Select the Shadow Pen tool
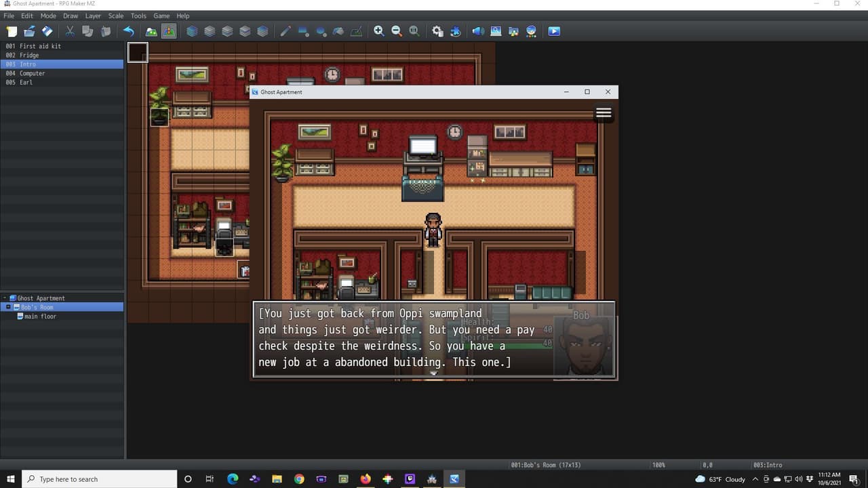Viewport: 868px width, 488px height. click(356, 31)
